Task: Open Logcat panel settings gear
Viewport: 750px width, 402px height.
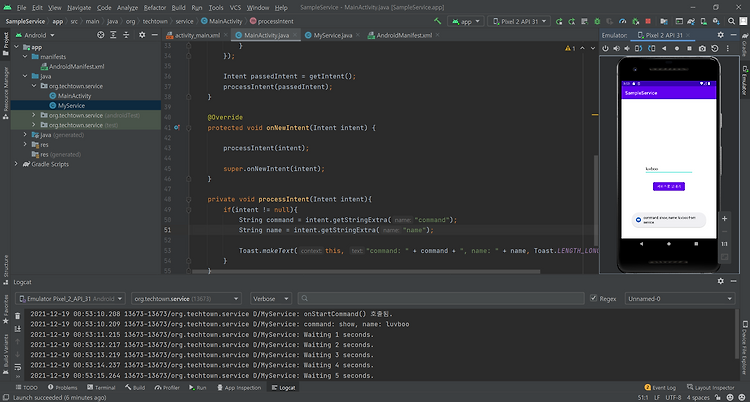Action: pos(720,281)
